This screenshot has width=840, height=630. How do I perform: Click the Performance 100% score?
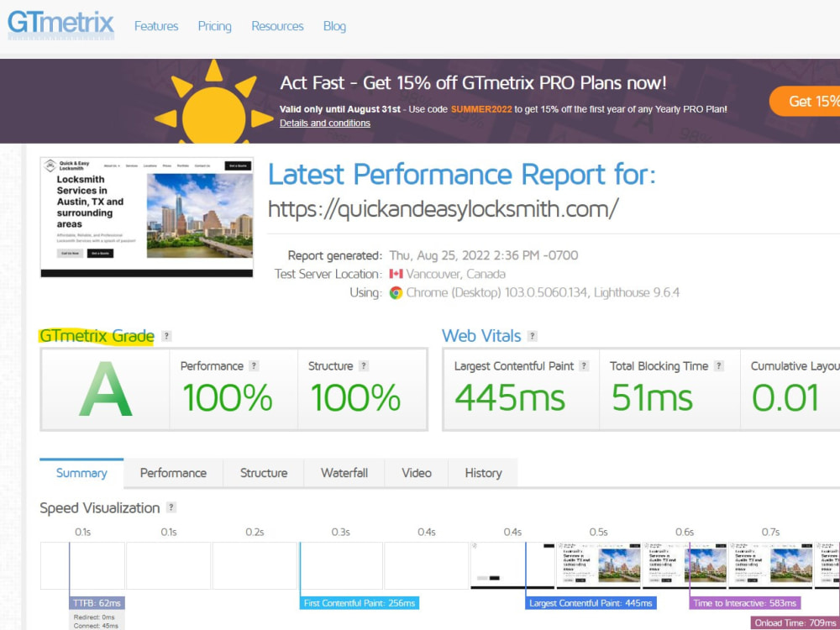(x=227, y=398)
